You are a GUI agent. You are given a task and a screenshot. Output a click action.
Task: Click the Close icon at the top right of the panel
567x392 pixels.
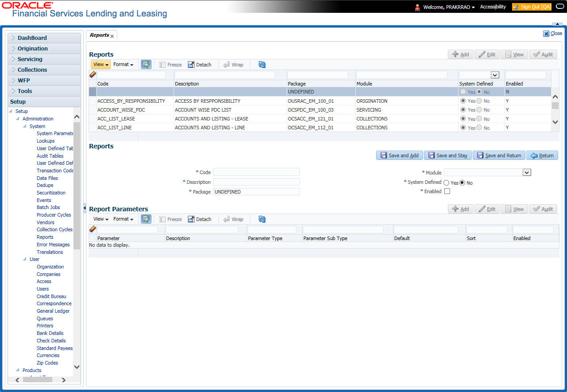tap(546, 33)
